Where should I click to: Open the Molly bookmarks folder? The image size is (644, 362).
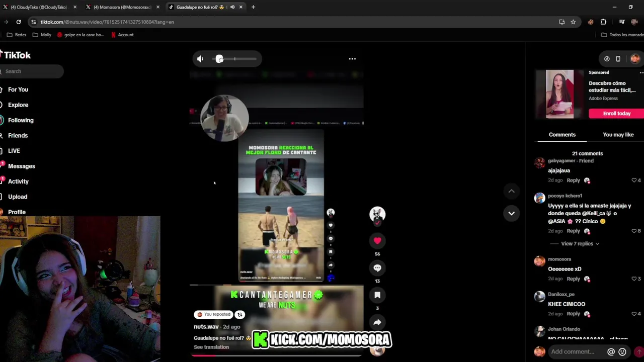click(x=42, y=35)
